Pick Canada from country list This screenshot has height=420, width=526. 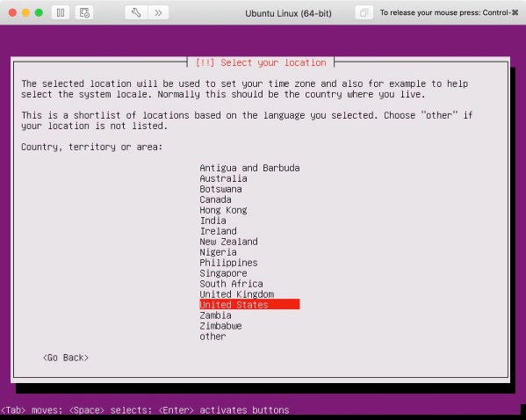point(215,199)
